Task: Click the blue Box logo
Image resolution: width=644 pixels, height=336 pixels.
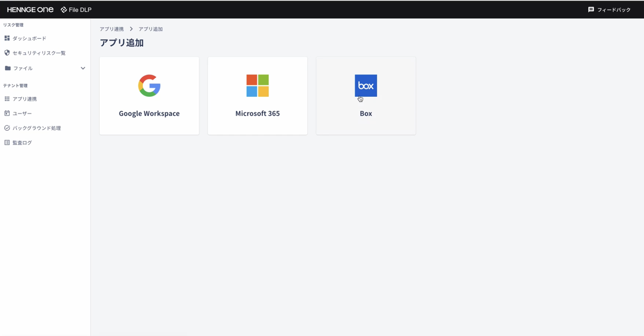Action: coord(366,86)
